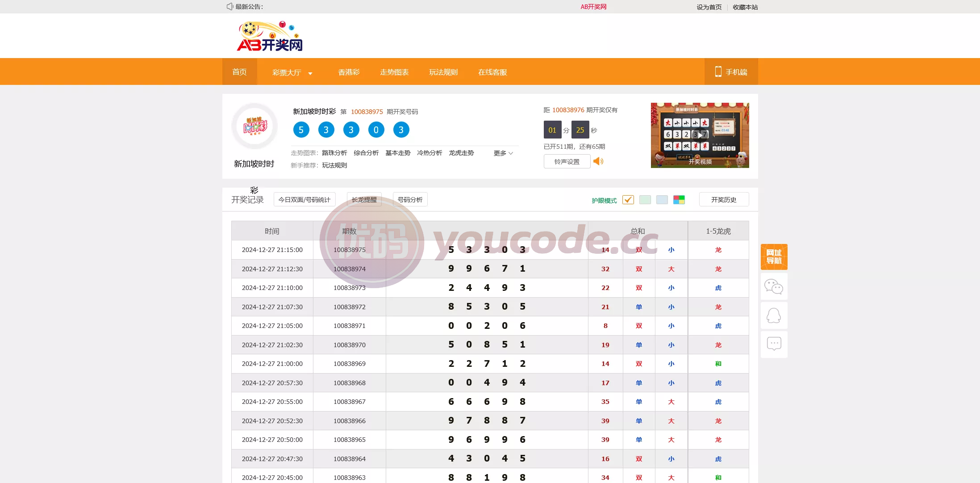Screen dimensions: 980x483
Task: Select the multicolor theme swatch
Action: pyautogui.click(x=679, y=200)
